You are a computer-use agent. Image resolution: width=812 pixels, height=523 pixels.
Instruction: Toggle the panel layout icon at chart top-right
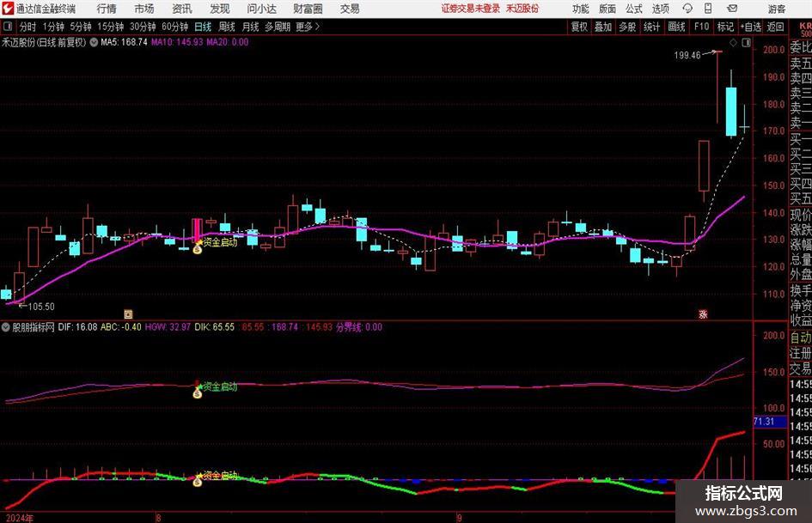[746, 43]
